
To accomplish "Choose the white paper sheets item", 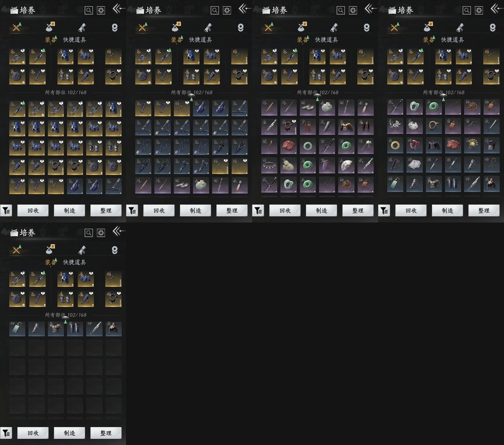I will 414,165.
